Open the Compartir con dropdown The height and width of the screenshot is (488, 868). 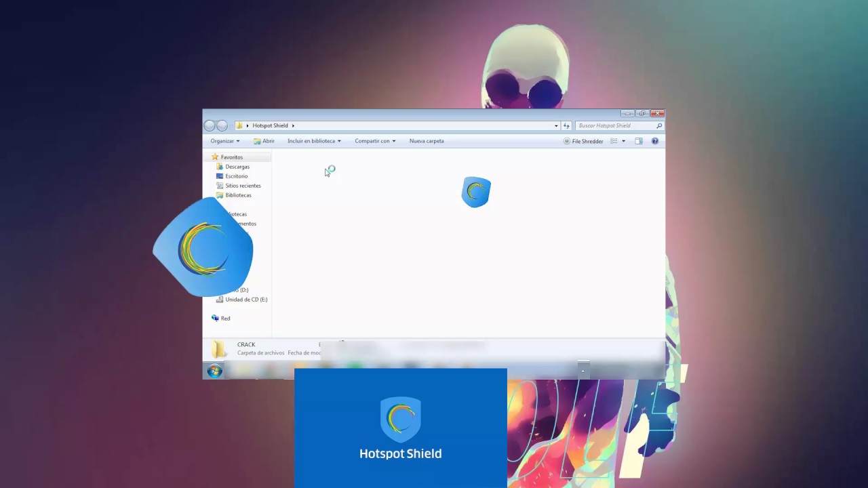(x=375, y=141)
